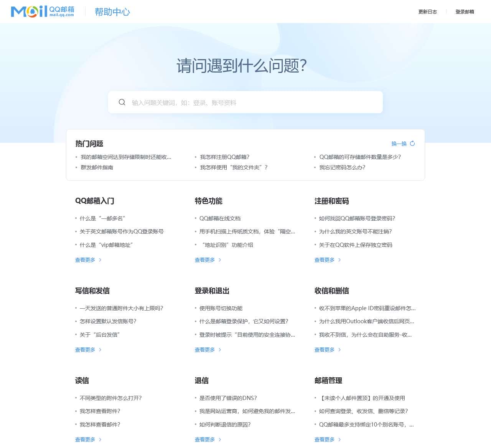Click the 登录邮箱 button
The height and width of the screenshot is (448, 491).
click(x=465, y=12)
